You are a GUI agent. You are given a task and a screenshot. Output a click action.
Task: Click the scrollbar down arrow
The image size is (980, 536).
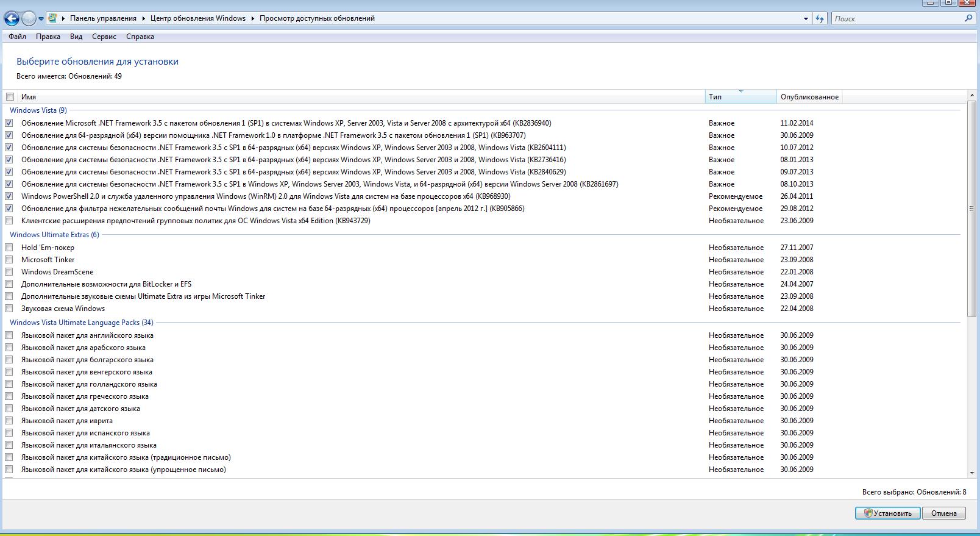tap(971, 473)
